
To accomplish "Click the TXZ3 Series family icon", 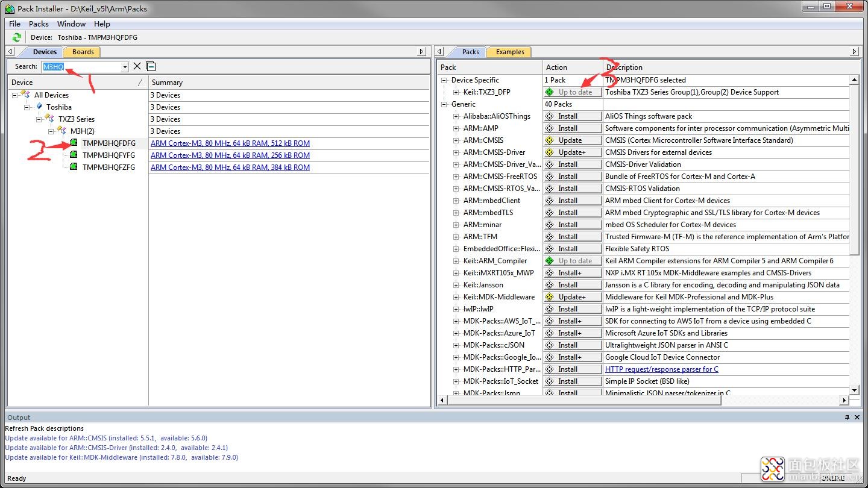I will (x=49, y=119).
